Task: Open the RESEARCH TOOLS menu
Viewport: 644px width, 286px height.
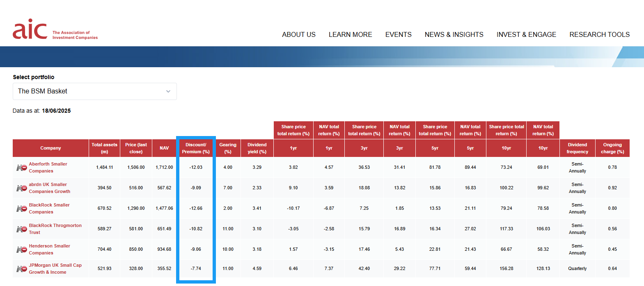Action: 600,34
